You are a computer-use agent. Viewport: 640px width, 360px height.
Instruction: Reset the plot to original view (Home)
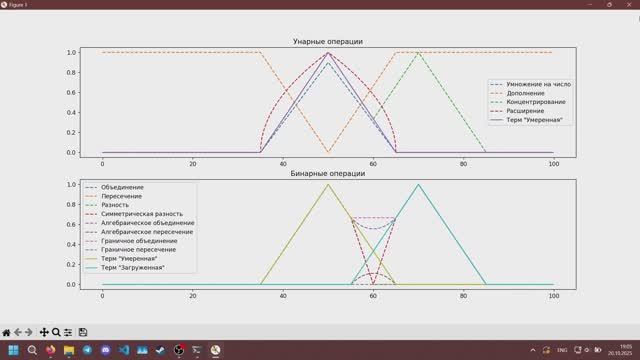(x=6, y=333)
